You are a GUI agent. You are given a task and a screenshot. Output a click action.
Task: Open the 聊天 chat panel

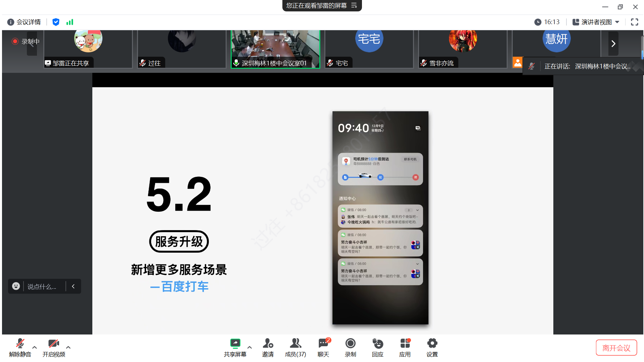323,348
